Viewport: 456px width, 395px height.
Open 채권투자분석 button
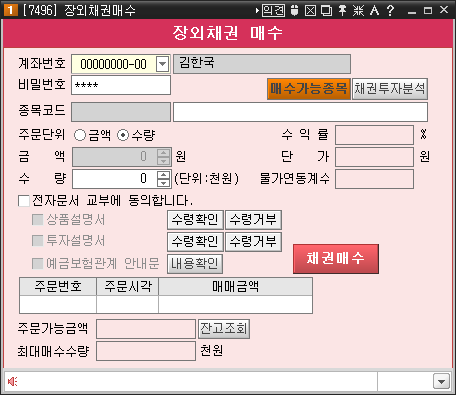pos(390,89)
